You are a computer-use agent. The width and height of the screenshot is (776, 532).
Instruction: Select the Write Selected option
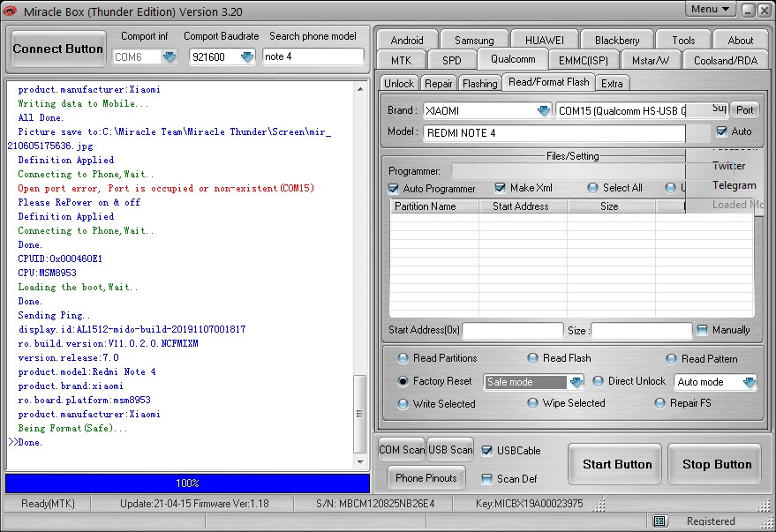(x=403, y=404)
